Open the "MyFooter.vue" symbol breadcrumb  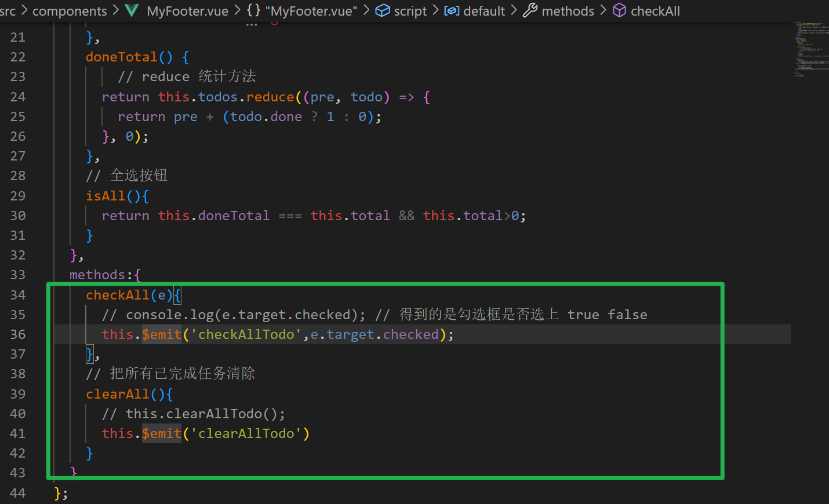point(311,11)
